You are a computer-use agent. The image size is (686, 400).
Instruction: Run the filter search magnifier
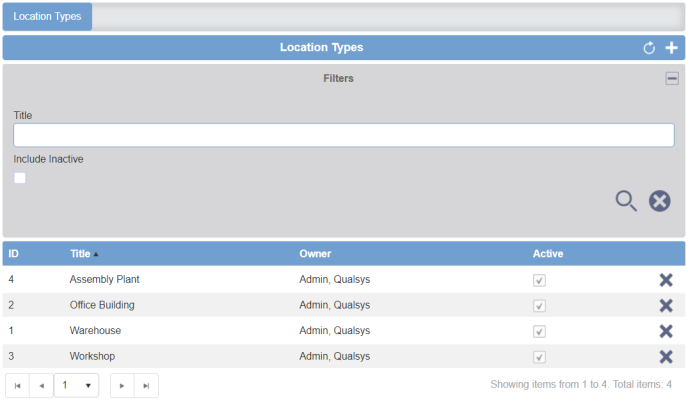point(626,201)
